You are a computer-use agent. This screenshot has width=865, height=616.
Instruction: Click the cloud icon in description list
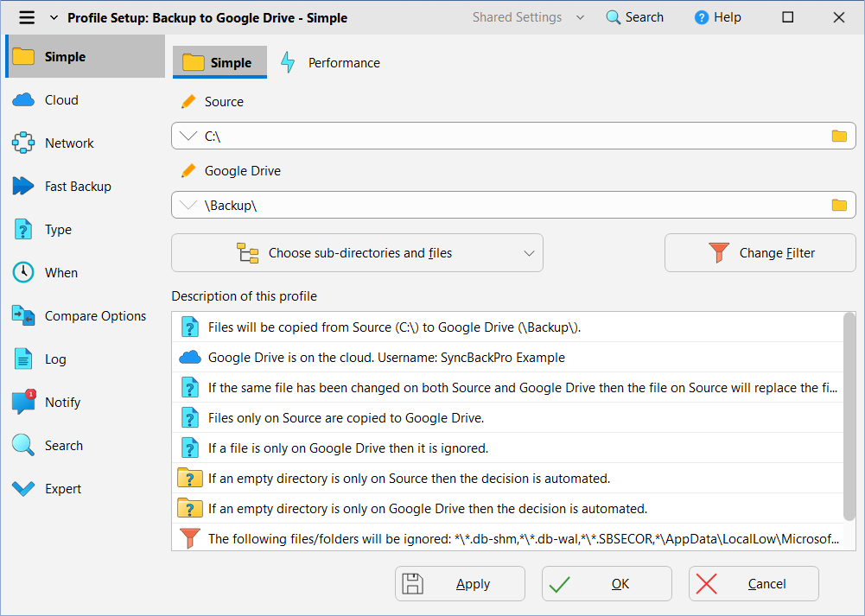pos(190,358)
